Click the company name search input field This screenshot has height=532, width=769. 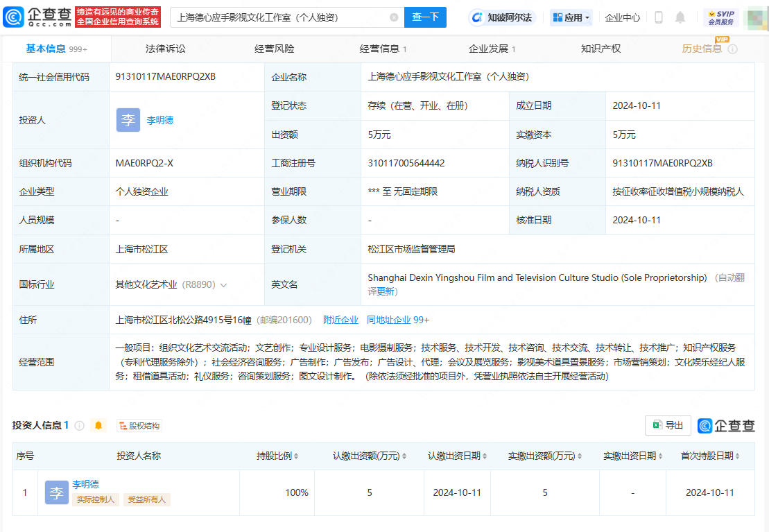(x=277, y=17)
